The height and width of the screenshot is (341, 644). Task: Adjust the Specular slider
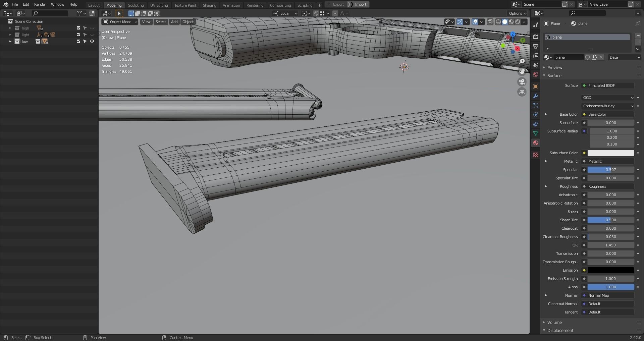point(611,170)
